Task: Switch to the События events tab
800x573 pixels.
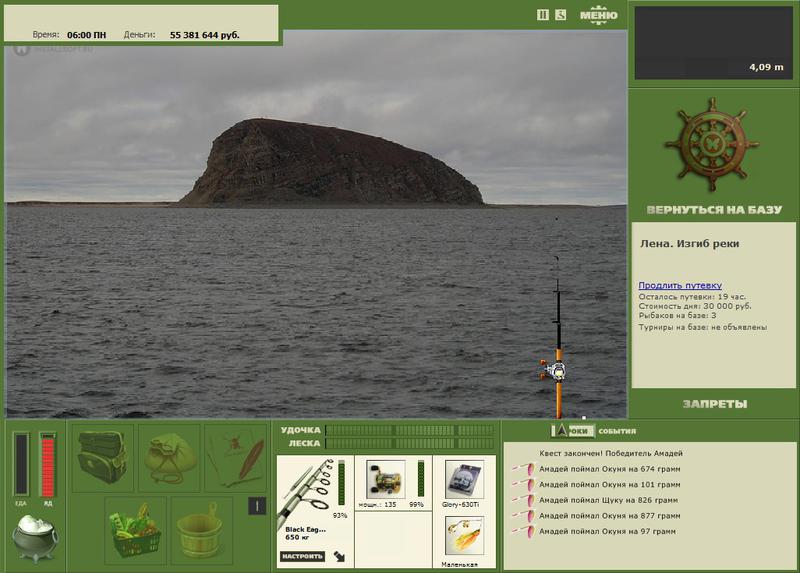Action: [x=617, y=431]
